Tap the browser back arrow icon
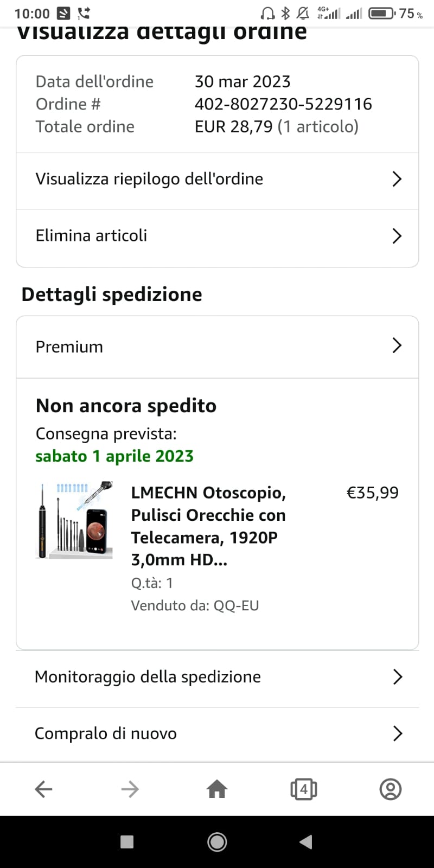 (x=43, y=789)
